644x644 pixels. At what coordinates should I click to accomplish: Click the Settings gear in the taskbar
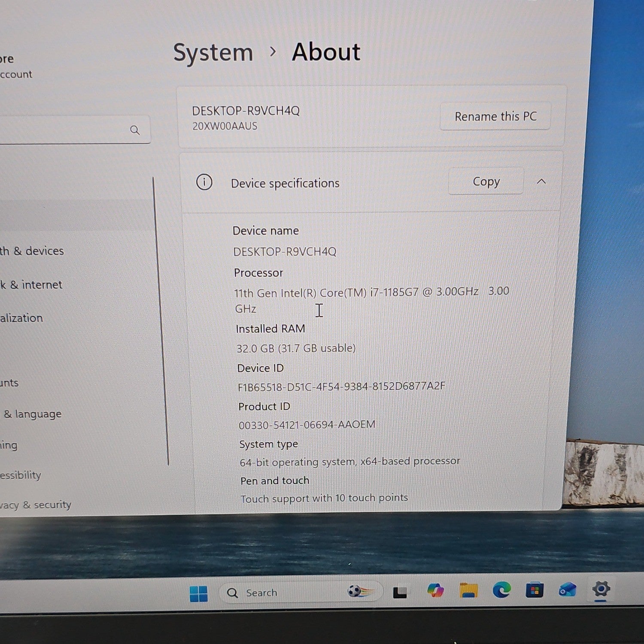[x=601, y=589]
